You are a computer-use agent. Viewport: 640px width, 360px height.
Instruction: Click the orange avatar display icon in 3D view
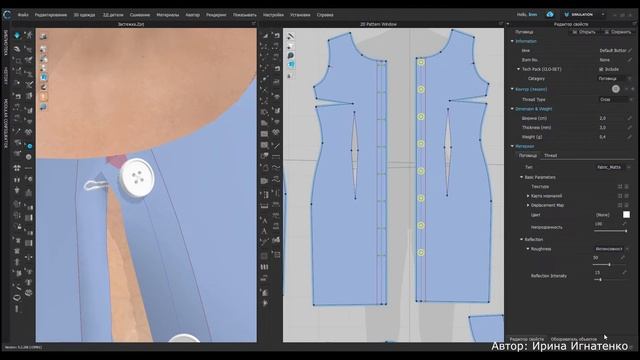[x=43, y=97]
